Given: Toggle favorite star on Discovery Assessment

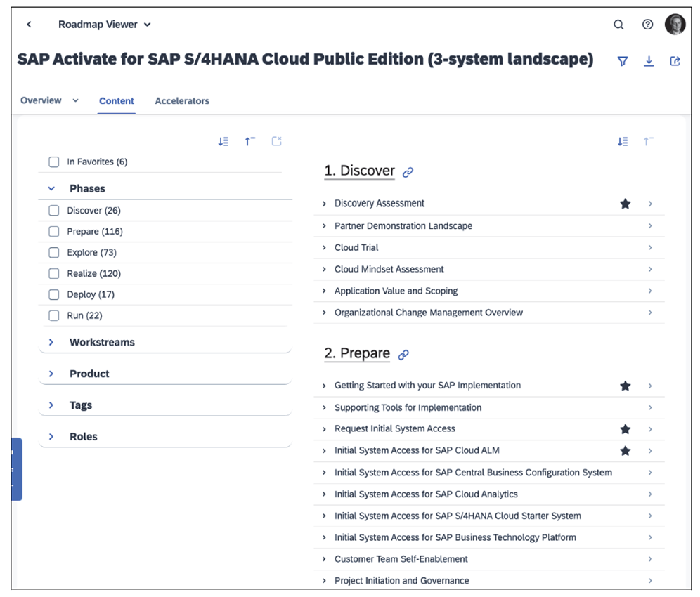Looking at the screenshot, I should (x=626, y=204).
